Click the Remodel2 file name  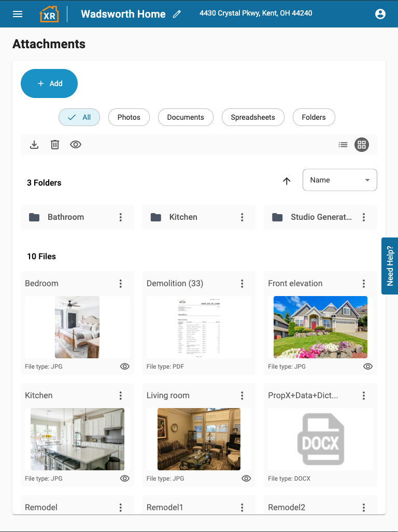click(287, 508)
